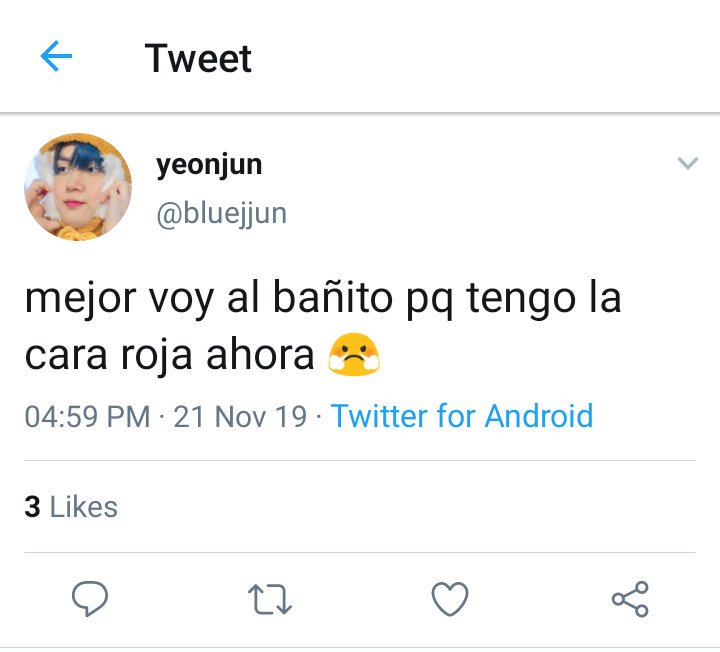Click the tweet text line starting with mejor

pos(323,298)
